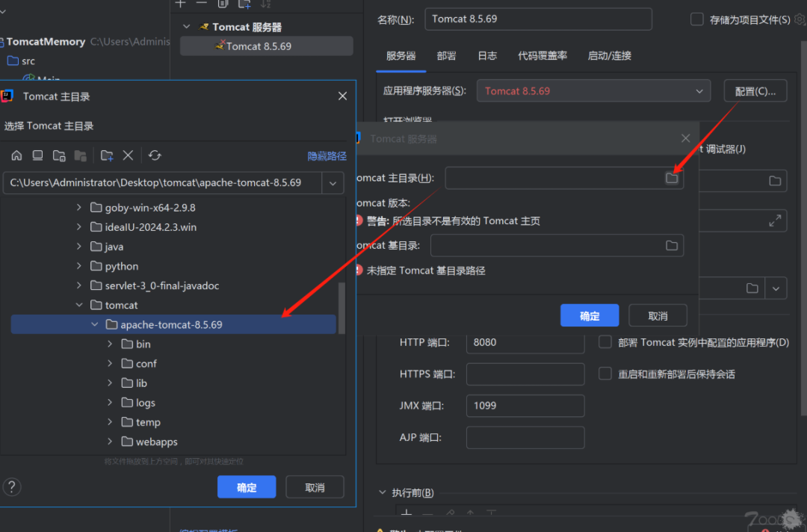Expand the enlarge-field arrows icon in run configuration
This screenshot has height=532, width=807.
pyautogui.click(x=775, y=220)
